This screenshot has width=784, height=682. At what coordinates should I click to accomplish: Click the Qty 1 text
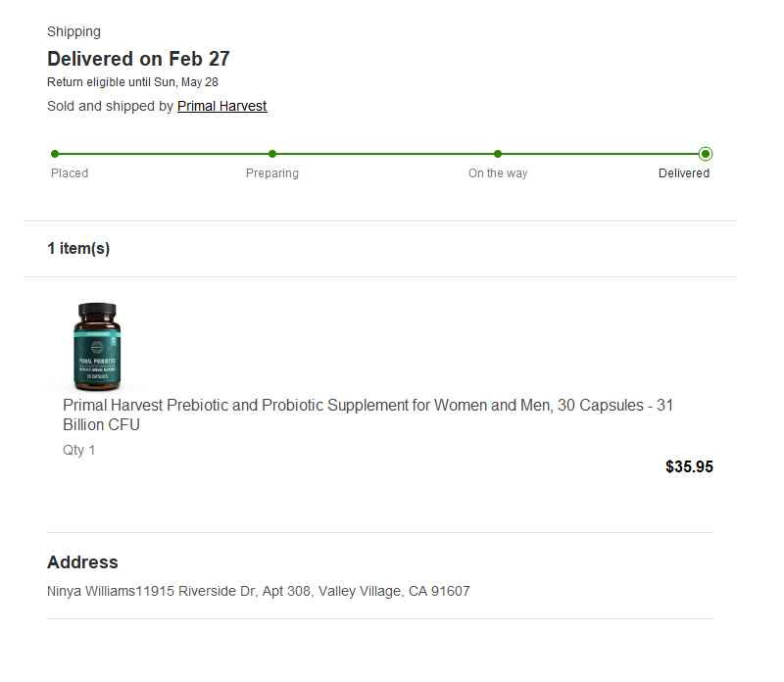pos(79,451)
